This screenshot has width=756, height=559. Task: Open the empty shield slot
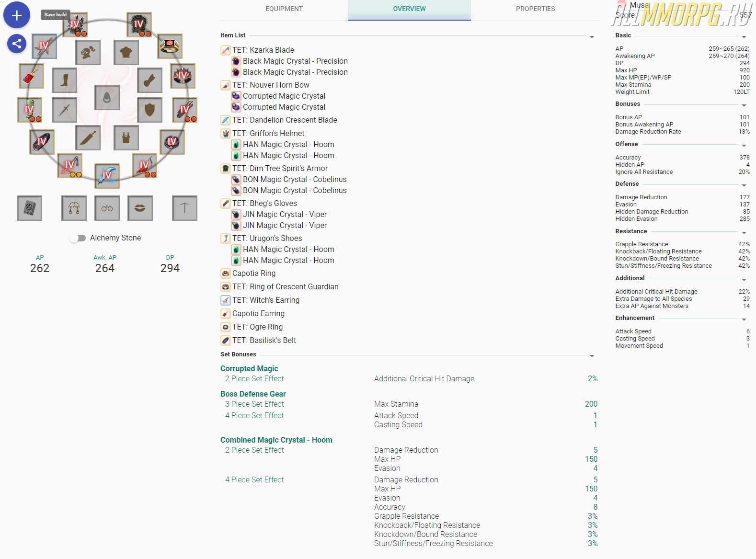point(149,110)
